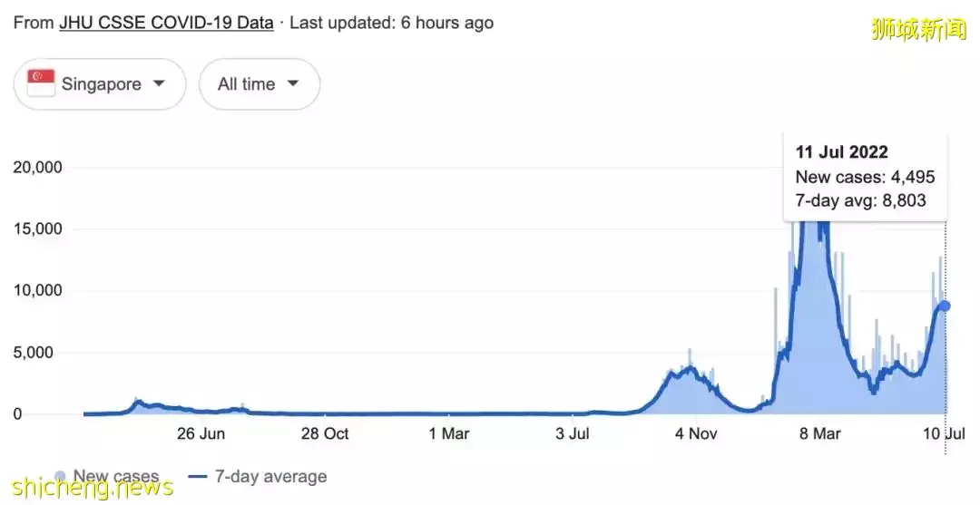Click the highlighted data point on the chart
The image size is (980, 505).
[x=945, y=306]
